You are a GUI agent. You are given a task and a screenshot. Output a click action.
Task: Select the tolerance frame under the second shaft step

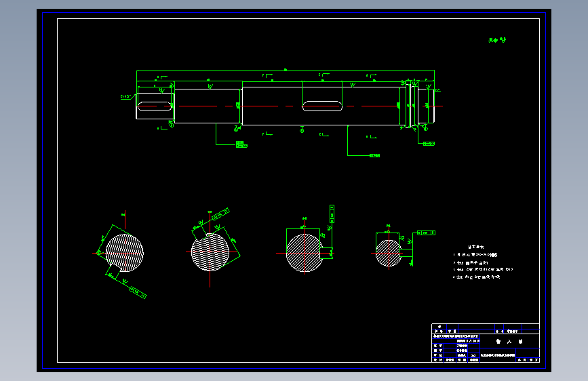(241, 144)
